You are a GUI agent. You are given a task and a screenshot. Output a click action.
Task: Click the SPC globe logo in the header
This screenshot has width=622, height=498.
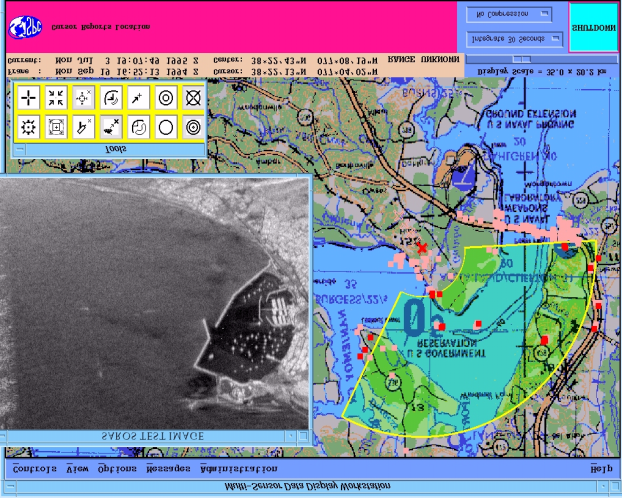click(25, 27)
